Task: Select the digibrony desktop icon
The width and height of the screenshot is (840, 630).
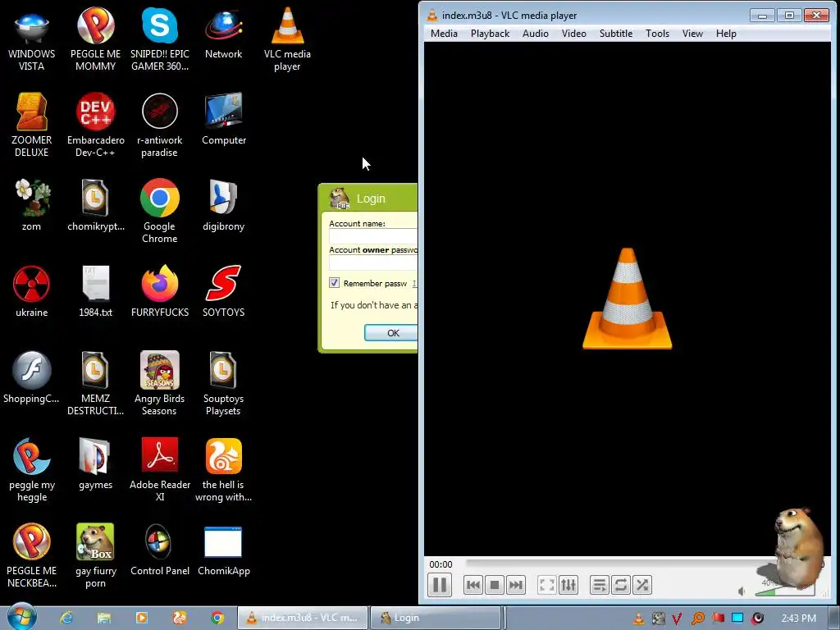Action: coord(223,205)
